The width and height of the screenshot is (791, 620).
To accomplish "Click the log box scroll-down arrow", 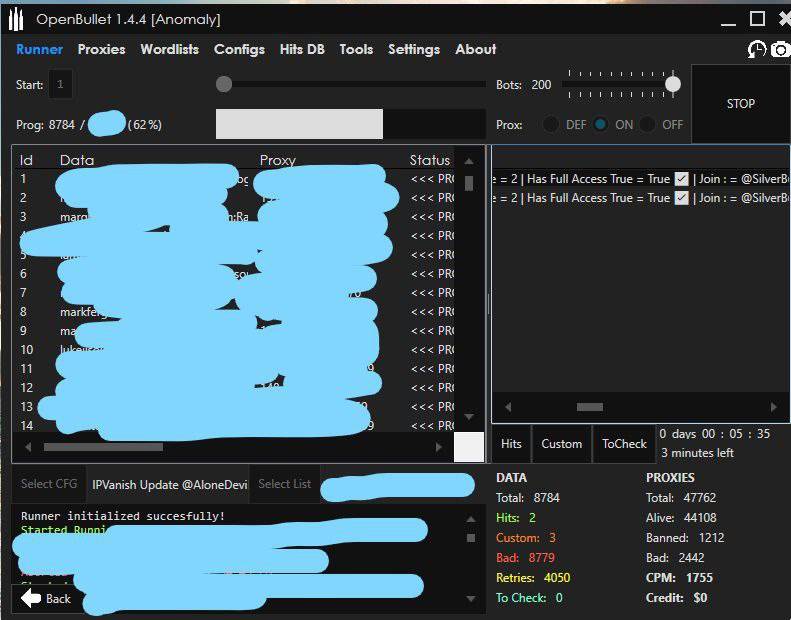I will point(471,599).
